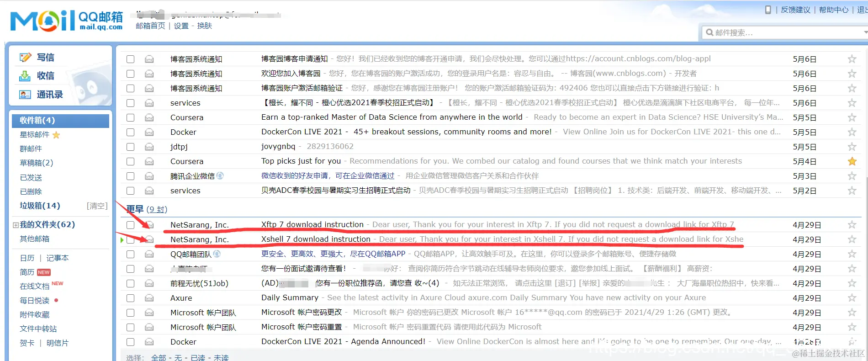
Task: Select 全部 in the selection bar
Action: coord(159,357)
